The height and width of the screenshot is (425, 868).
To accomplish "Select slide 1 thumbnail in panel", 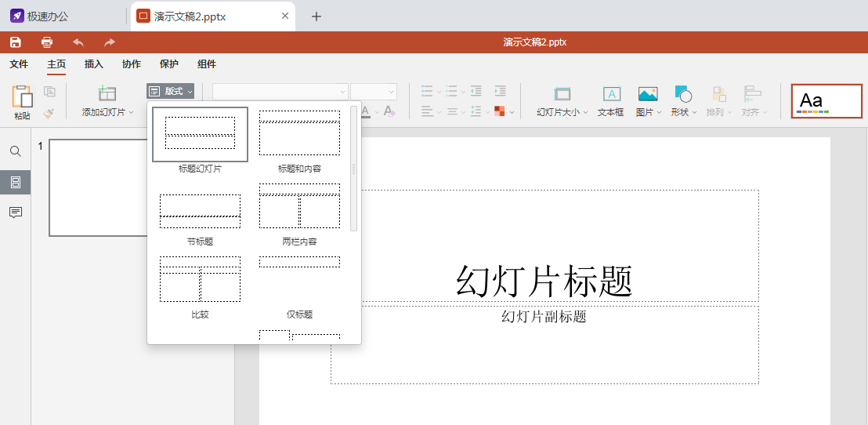I will [x=99, y=188].
